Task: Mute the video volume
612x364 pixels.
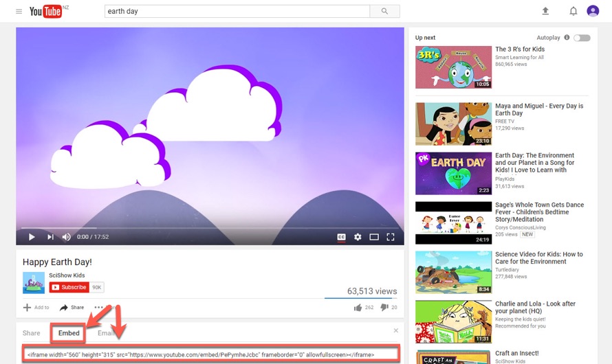Action: (66, 236)
